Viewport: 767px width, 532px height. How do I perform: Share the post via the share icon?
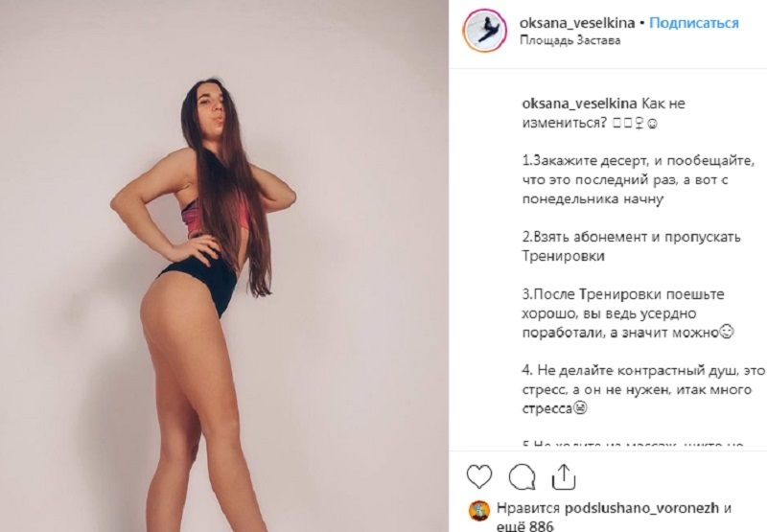[564, 476]
